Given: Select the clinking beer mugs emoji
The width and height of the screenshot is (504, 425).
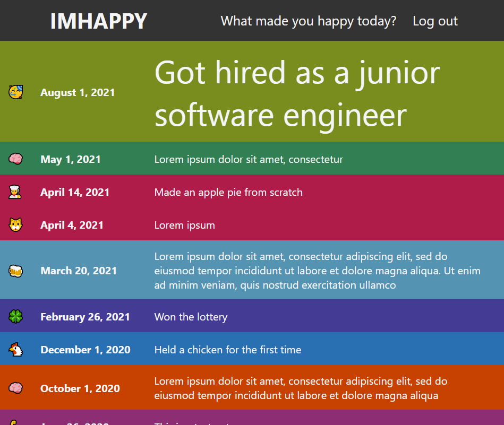Looking at the screenshot, I should pos(15,271).
